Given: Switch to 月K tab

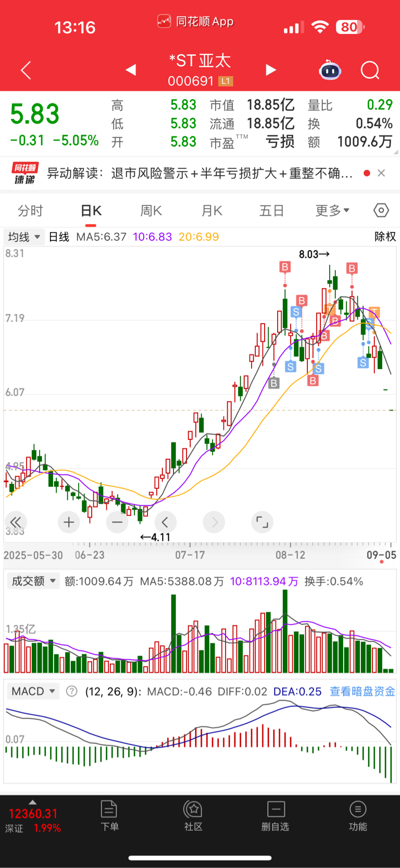Looking at the screenshot, I should click(x=211, y=211).
